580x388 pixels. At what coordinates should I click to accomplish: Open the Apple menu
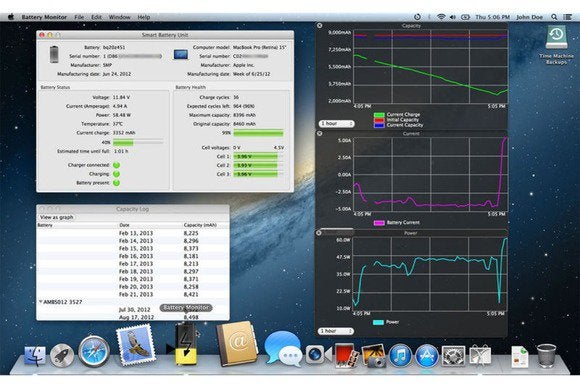coord(11,17)
